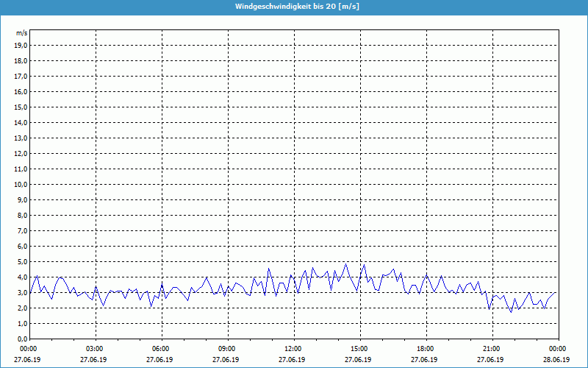Screen dimensions: 588x368
Task: Click the m/s unit label above the y-axis
Action: [x=21, y=33]
